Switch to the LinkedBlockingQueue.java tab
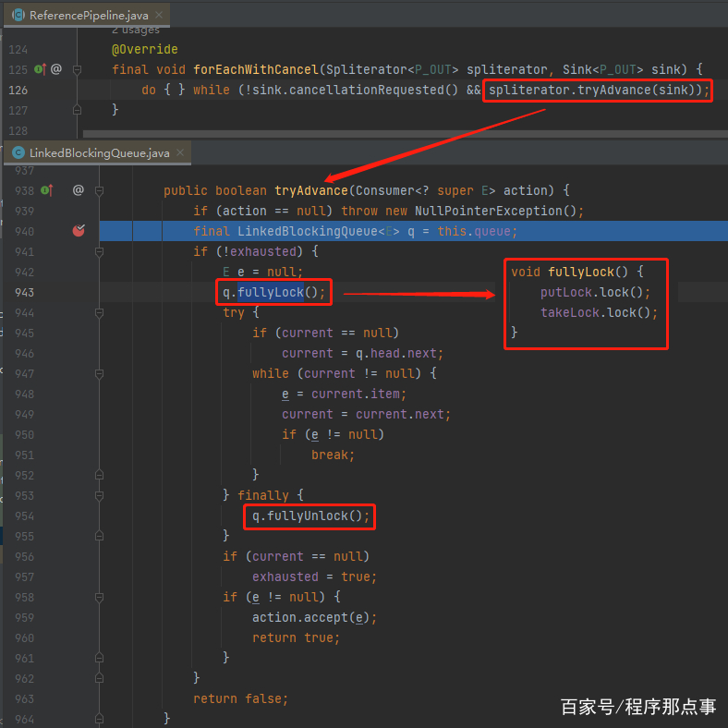728x728 pixels. [97, 152]
